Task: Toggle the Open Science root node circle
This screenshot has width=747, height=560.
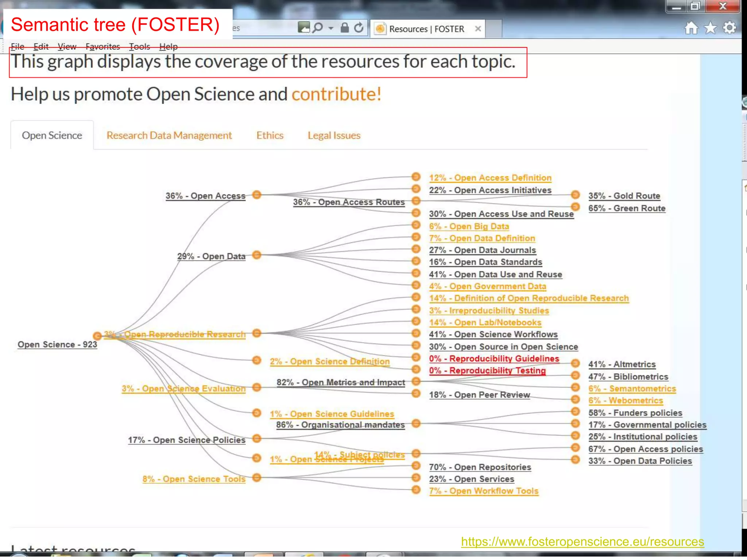Action: [97, 336]
